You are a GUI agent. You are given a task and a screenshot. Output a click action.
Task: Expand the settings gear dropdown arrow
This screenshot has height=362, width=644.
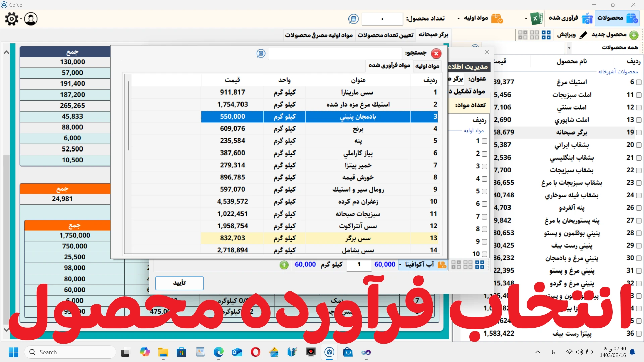click(21, 19)
